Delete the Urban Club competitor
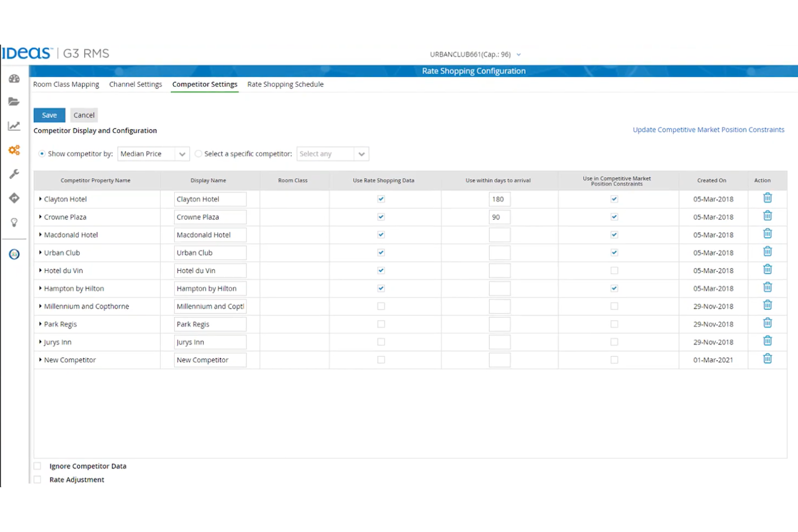 (767, 251)
